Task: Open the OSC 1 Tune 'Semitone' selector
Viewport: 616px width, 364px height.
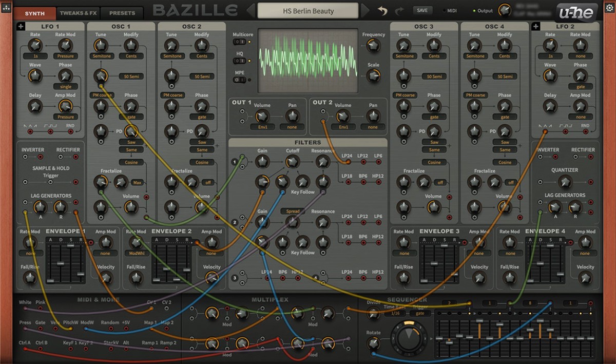Action: click(x=101, y=56)
